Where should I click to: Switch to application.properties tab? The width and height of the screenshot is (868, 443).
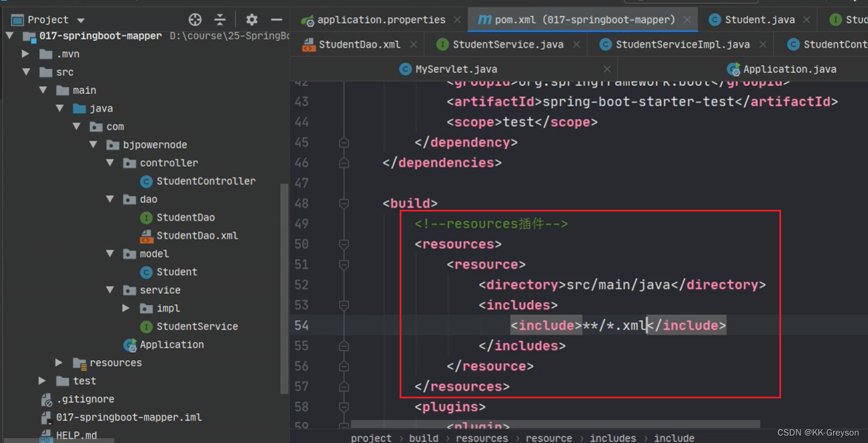[381, 19]
